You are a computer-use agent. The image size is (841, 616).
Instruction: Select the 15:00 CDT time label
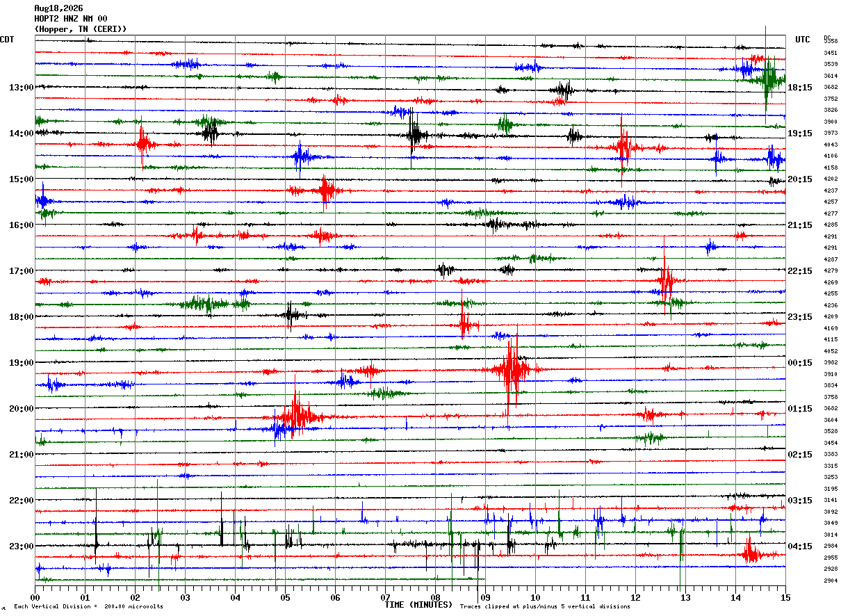(22, 179)
